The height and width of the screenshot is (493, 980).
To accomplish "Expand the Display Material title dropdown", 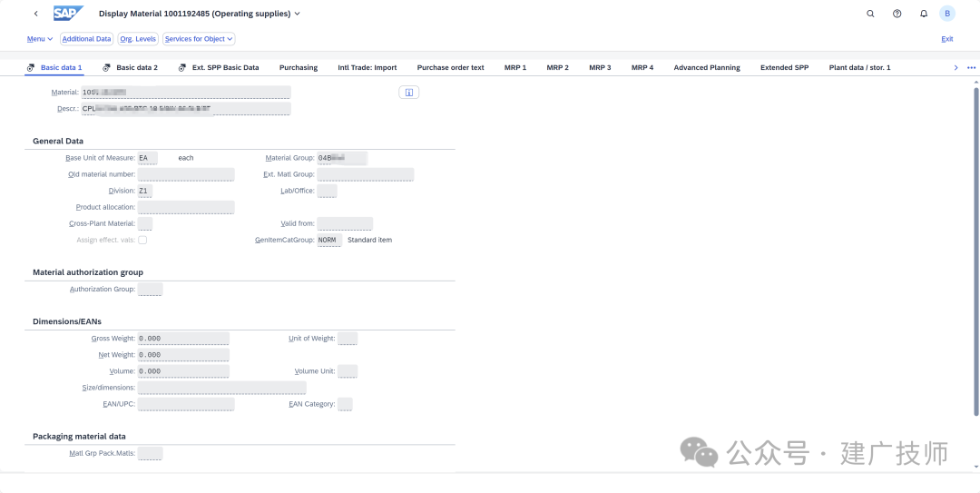I will point(298,14).
